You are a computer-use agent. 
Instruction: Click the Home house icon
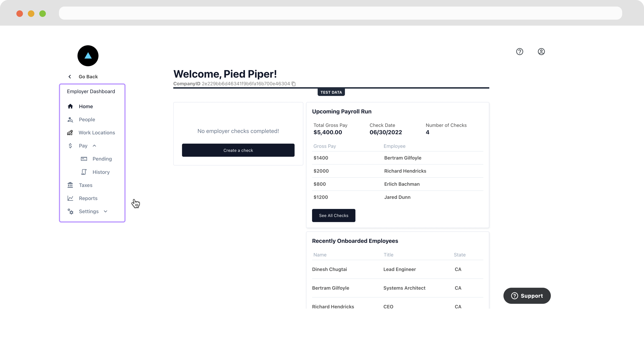coord(70,106)
